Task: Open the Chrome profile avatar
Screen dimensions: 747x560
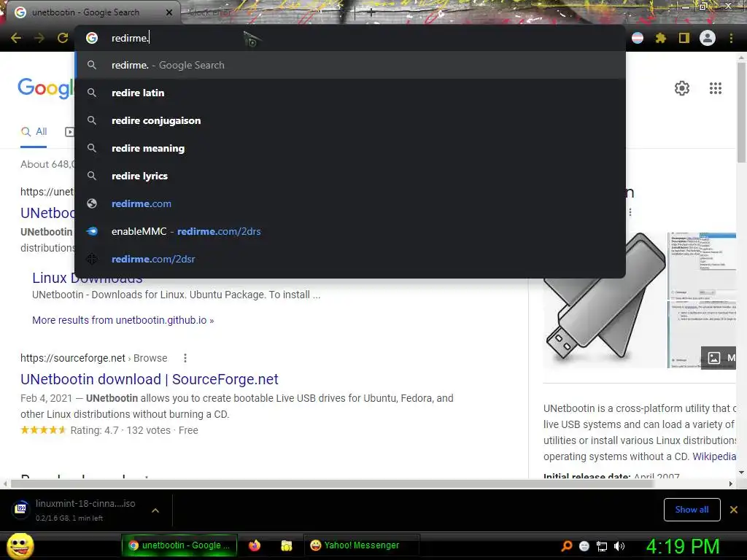Action: pyautogui.click(x=708, y=38)
